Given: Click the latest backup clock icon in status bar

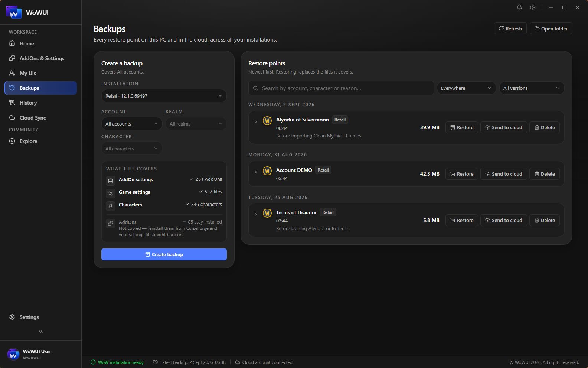Looking at the screenshot, I should (x=156, y=362).
